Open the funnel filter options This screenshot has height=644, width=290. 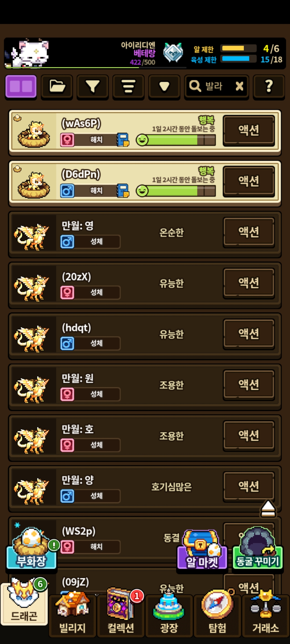[93, 86]
